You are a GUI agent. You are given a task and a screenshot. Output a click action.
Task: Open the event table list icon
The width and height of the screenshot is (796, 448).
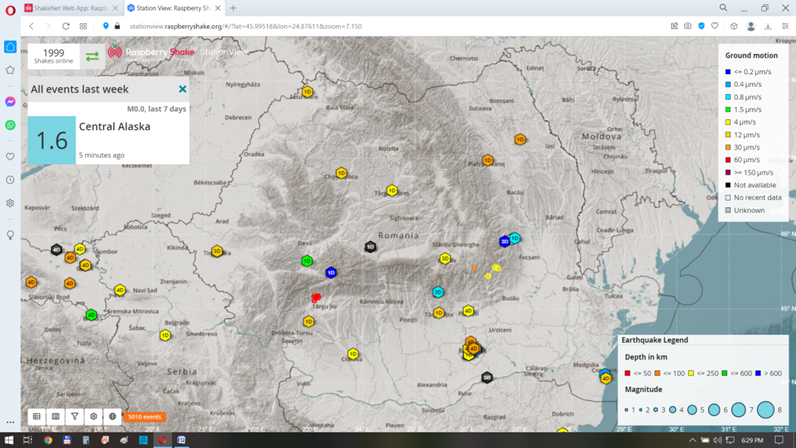pos(37,416)
